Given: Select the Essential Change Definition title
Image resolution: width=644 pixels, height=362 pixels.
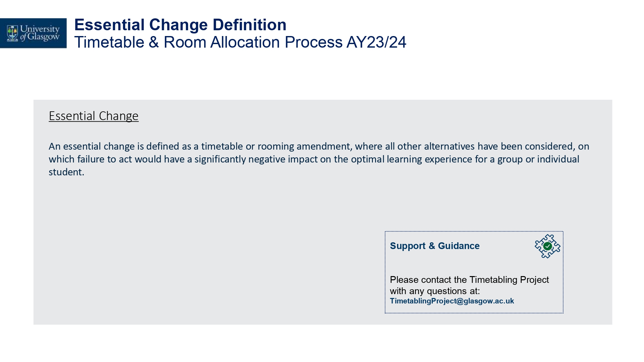Looking at the screenshot, I should tap(180, 25).
